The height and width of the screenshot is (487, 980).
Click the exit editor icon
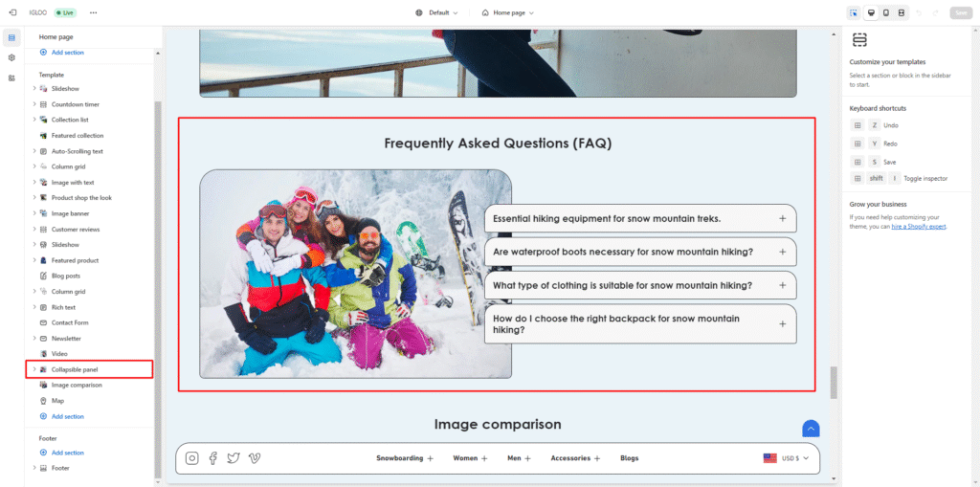click(11, 12)
